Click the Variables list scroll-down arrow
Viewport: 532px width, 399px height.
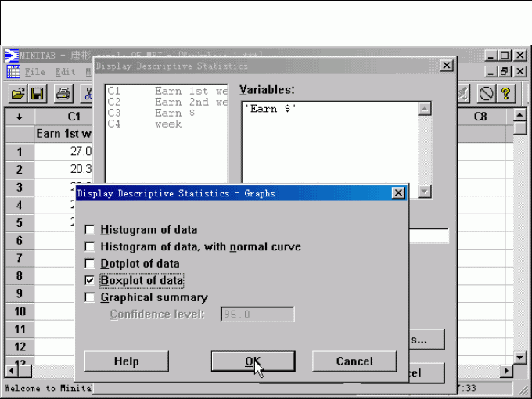425,191
